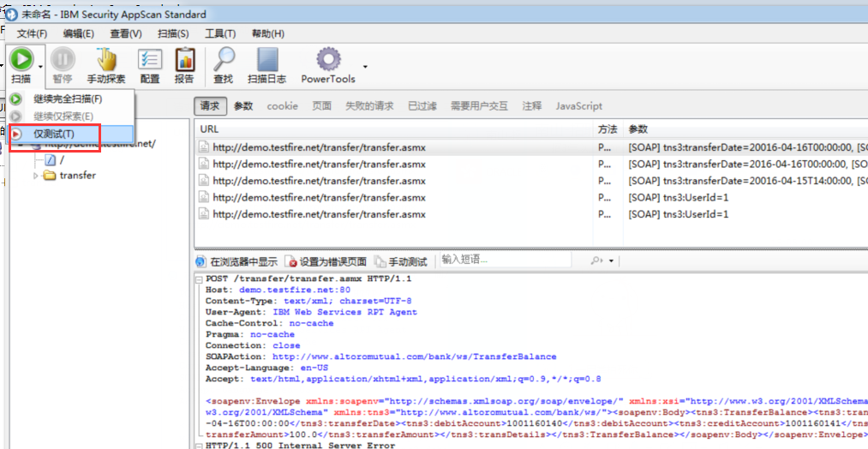Open the Edit (编辑) menu
Image resolution: width=868 pixels, height=449 pixels.
79,33
